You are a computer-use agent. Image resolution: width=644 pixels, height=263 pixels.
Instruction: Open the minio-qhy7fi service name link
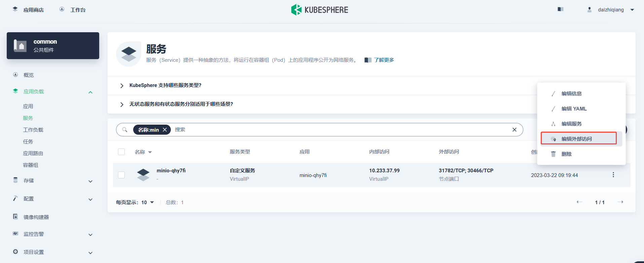pos(171,171)
